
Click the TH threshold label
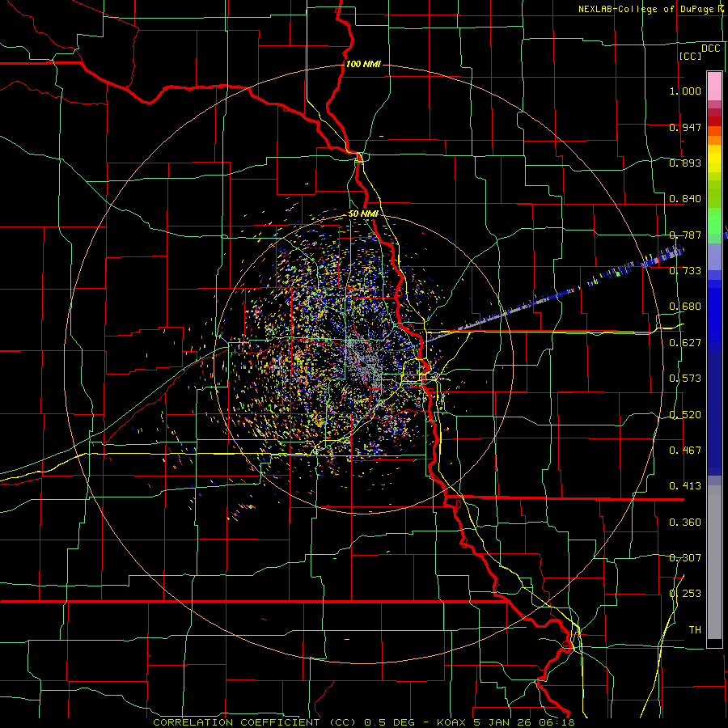pos(695,630)
